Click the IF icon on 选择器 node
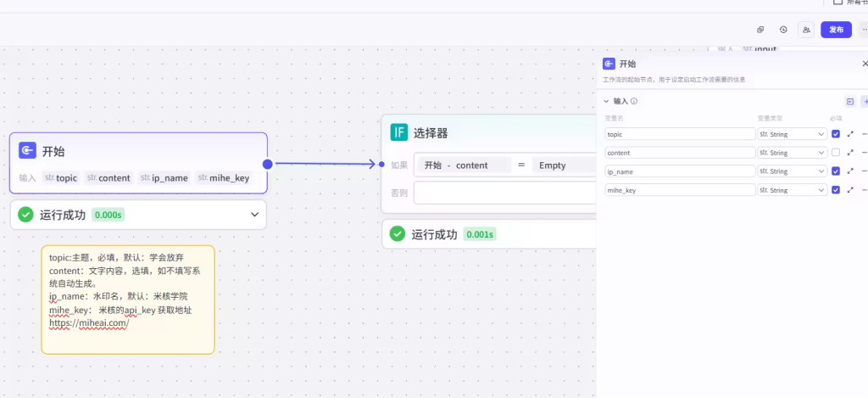868x398 pixels. (x=398, y=132)
